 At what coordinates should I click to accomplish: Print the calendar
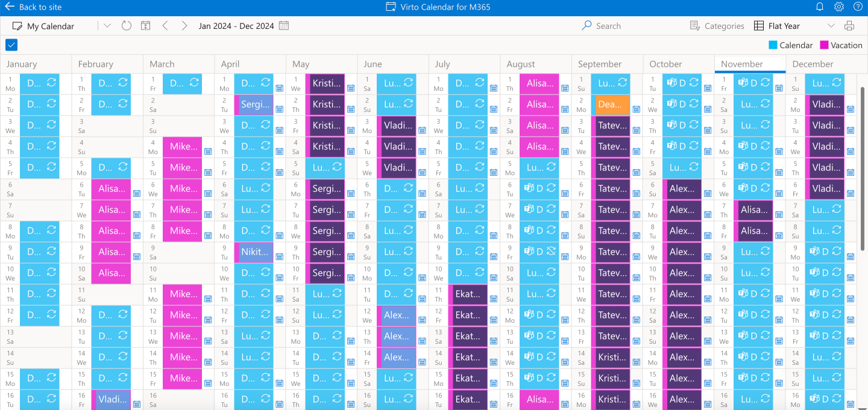(849, 26)
